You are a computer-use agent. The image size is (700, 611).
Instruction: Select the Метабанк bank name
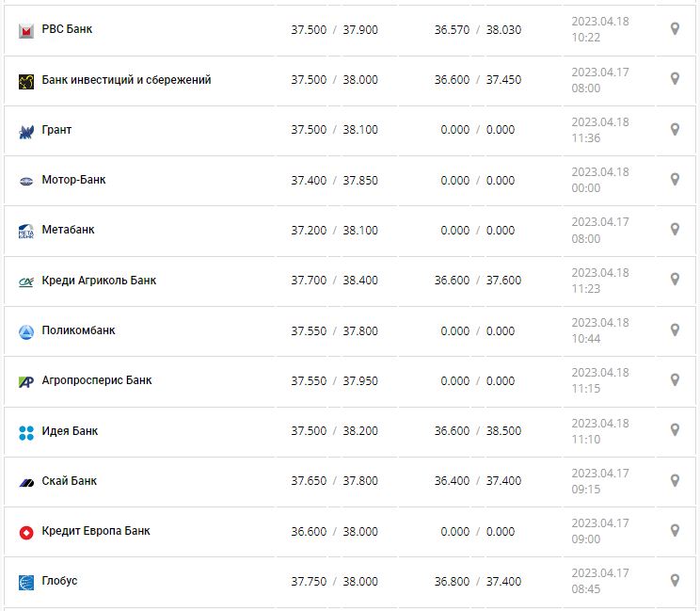pyautogui.click(x=68, y=230)
